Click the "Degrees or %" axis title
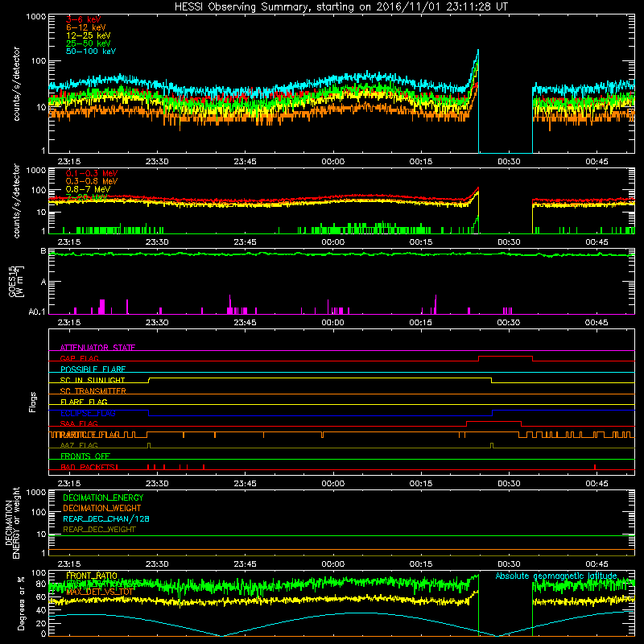This screenshot has width=644, height=644. point(21,603)
